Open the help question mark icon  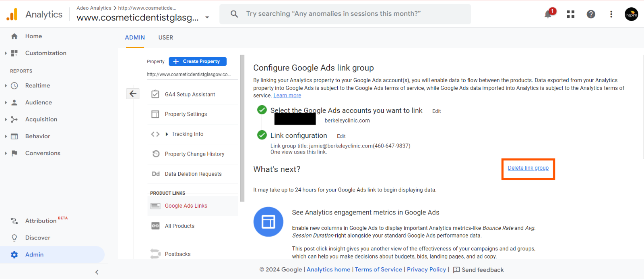[591, 14]
